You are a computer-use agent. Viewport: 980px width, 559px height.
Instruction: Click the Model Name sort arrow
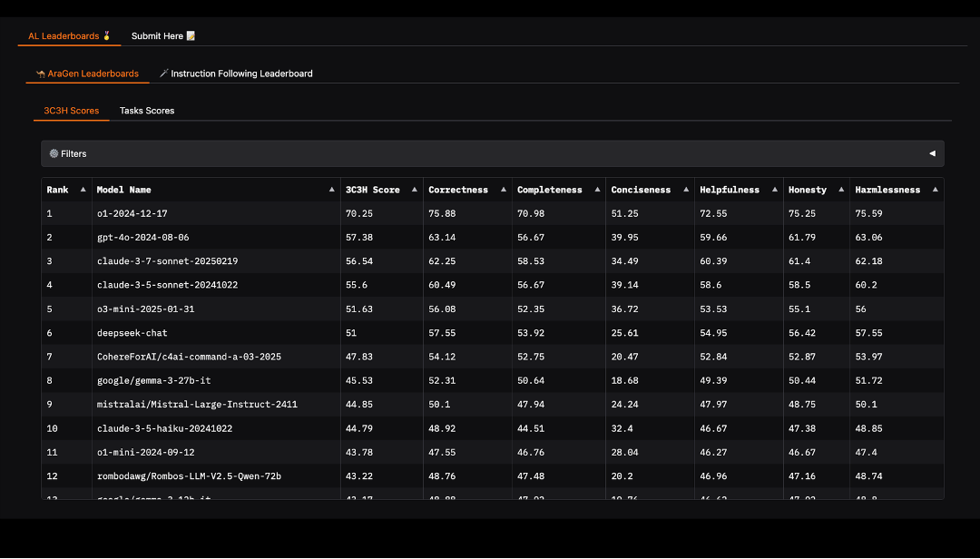[331, 190]
